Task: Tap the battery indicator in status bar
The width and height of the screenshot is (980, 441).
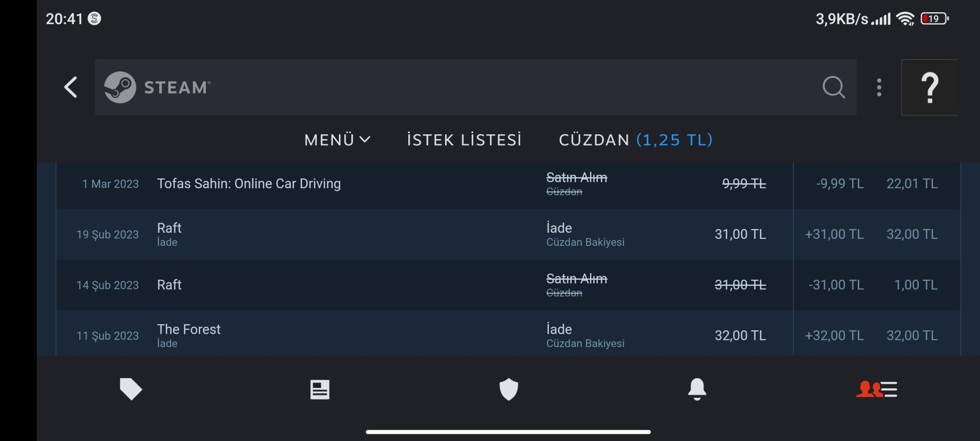Action: (935, 19)
